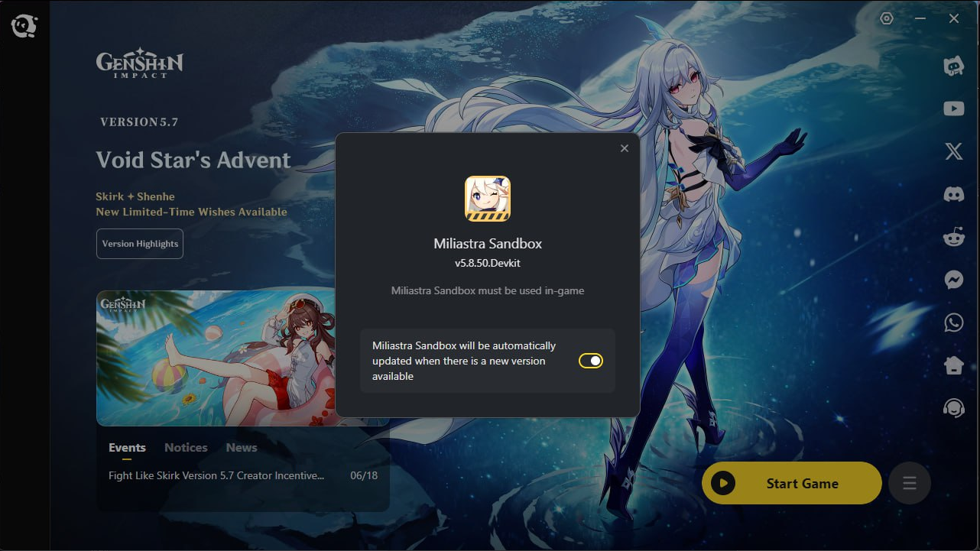Click the Void Star's Advent title
Image resolution: width=980 pixels, height=551 pixels.
coord(193,160)
